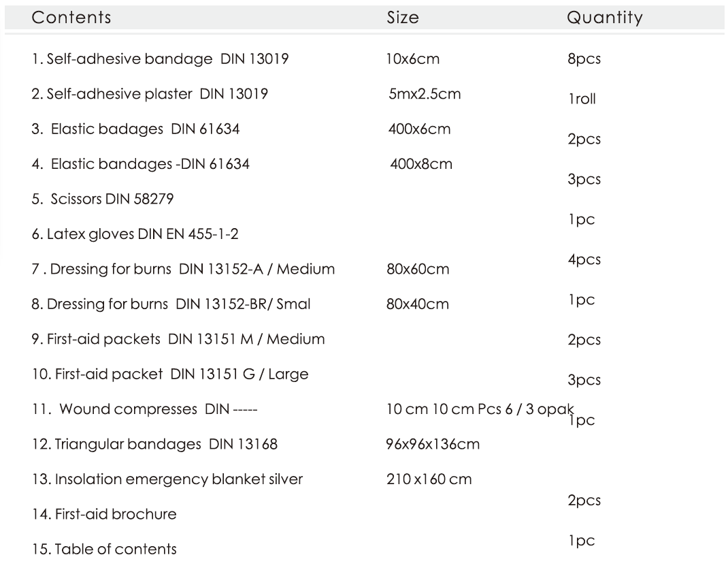Viewport: 728px width, 572px height.
Task: Click Elastic badages DIN 61634 item
Action: (x=135, y=129)
